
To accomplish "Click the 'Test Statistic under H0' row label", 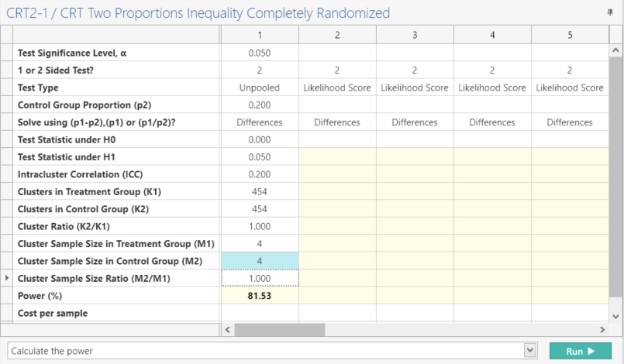I will (x=67, y=139).
